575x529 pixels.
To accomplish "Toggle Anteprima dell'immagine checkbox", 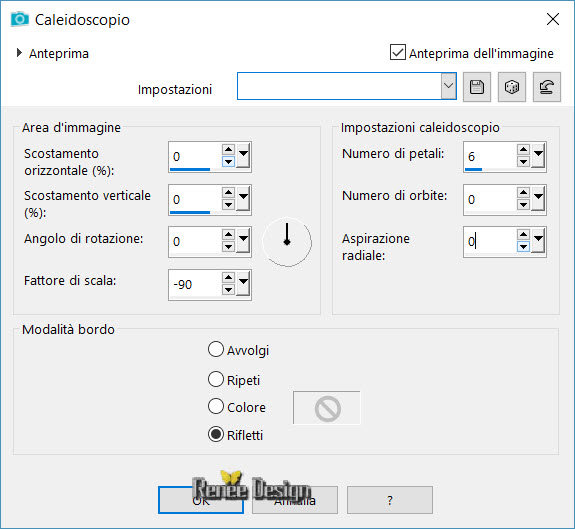I will [398, 52].
